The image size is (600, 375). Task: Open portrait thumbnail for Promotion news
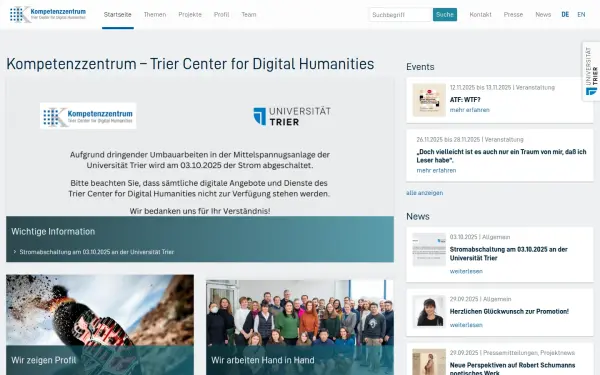[429, 311]
